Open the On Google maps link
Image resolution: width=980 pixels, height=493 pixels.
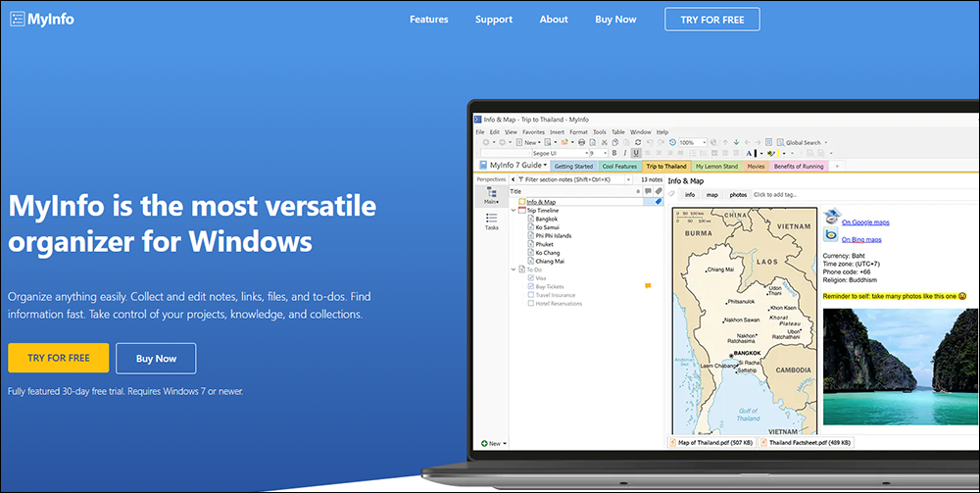(x=865, y=222)
